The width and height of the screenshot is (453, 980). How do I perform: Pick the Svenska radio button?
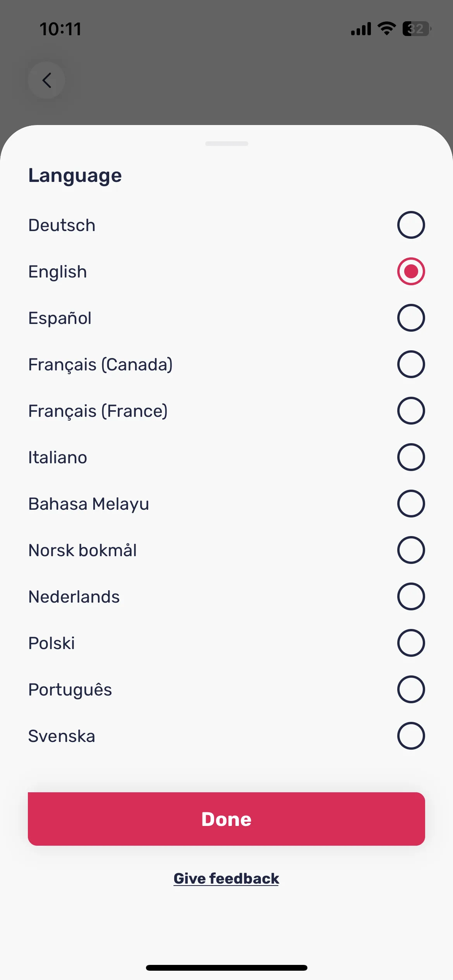[411, 736]
